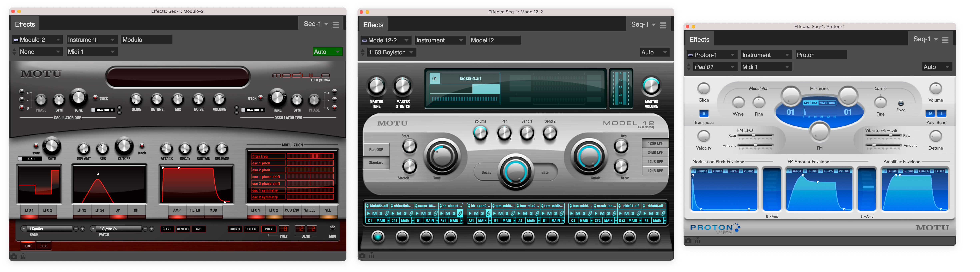The image size is (980, 272).
Task: Click link icon on hh-closed drum pad
Action: (x=460, y=213)
